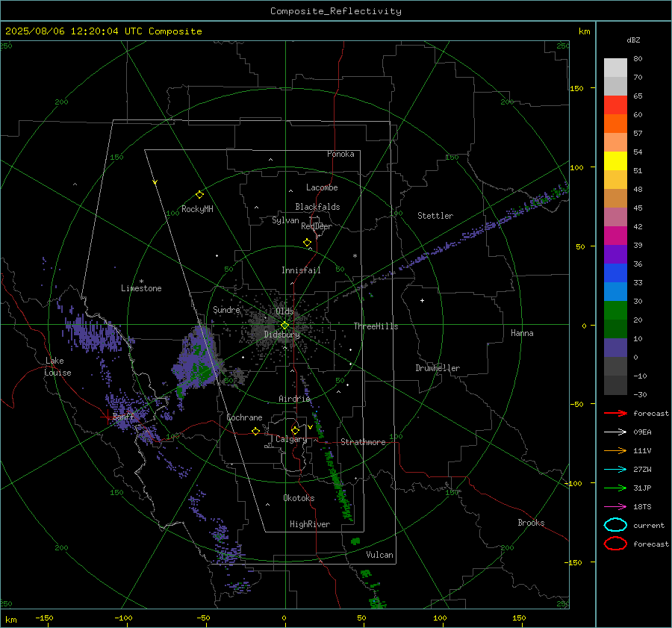672x628 pixels.
Task: Click the white 09EA arrow icon
Action: coord(615,432)
